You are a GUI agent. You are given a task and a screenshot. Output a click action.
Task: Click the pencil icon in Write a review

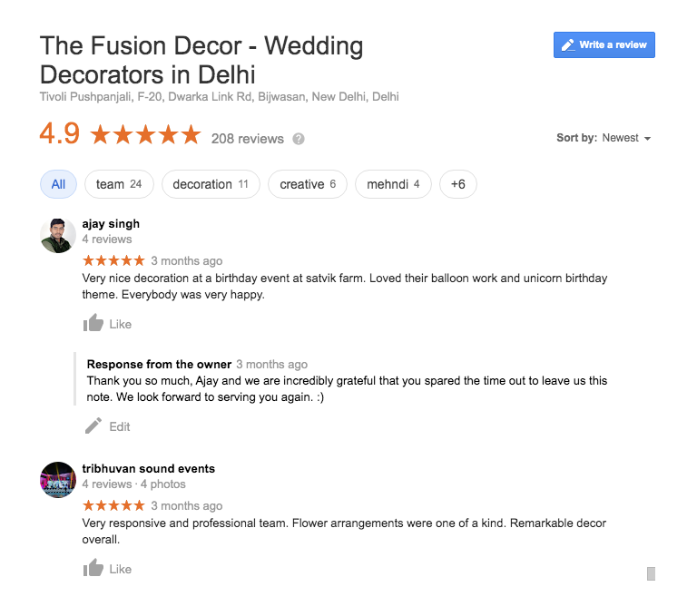tap(568, 45)
